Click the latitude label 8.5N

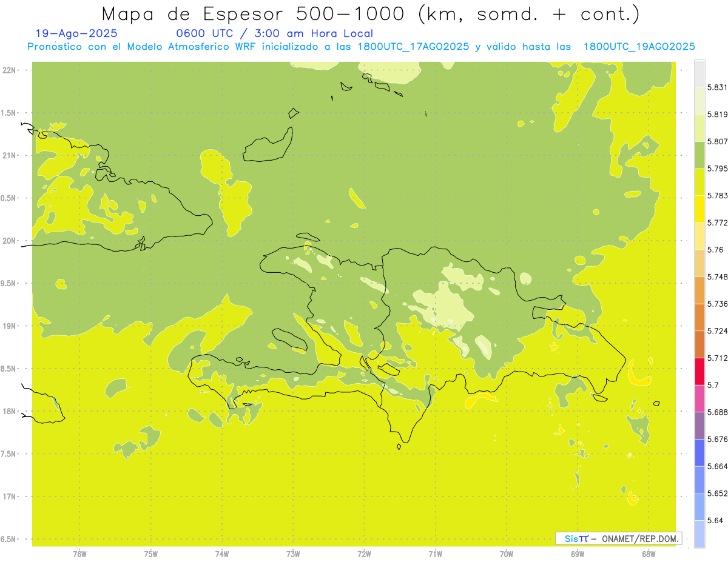(x=8, y=369)
